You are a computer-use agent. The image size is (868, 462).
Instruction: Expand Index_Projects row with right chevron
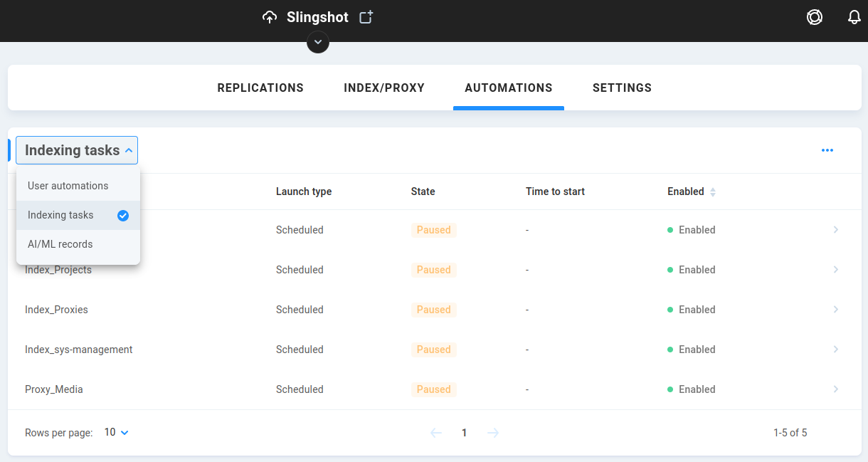[836, 270]
